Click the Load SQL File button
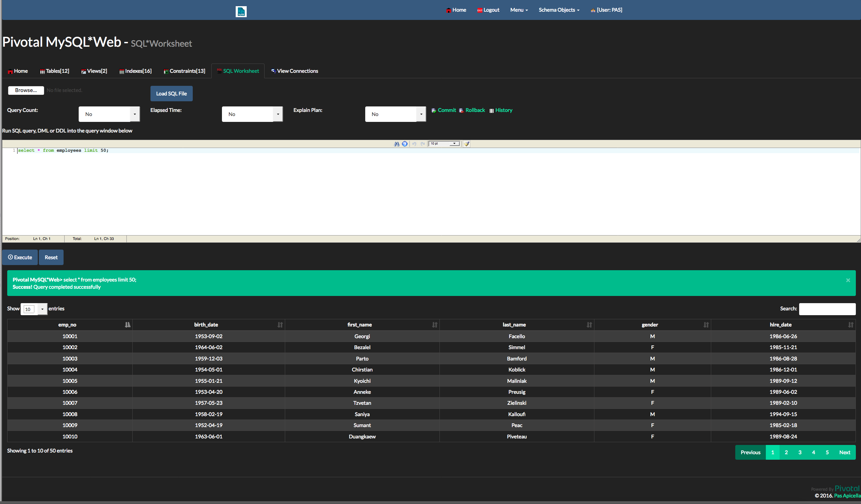The image size is (861, 504). tap(171, 94)
